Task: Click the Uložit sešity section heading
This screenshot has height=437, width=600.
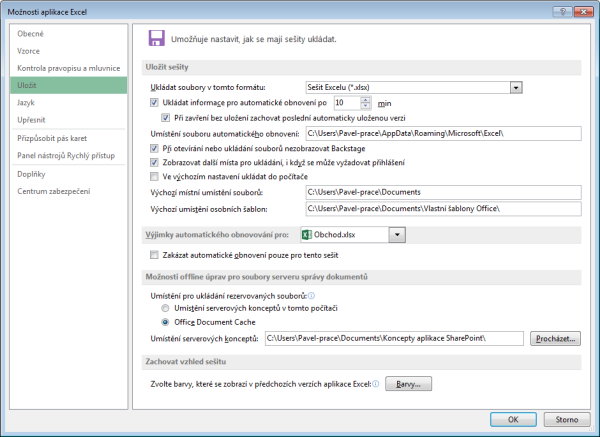Action: (167, 67)
